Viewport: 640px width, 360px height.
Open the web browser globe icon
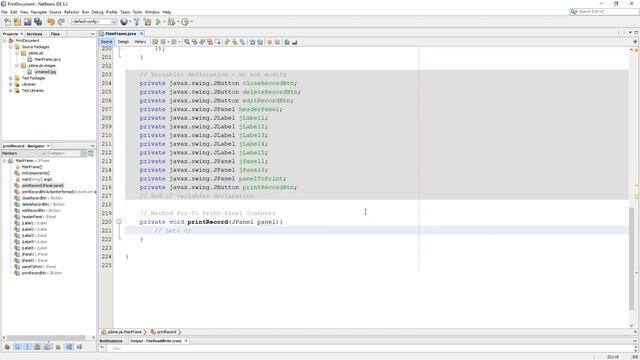pos(124,22)
